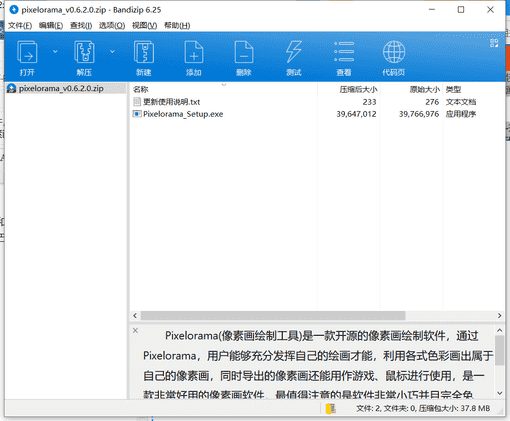
Task: Open the File (文件) menu
Action: coord(20,25)
